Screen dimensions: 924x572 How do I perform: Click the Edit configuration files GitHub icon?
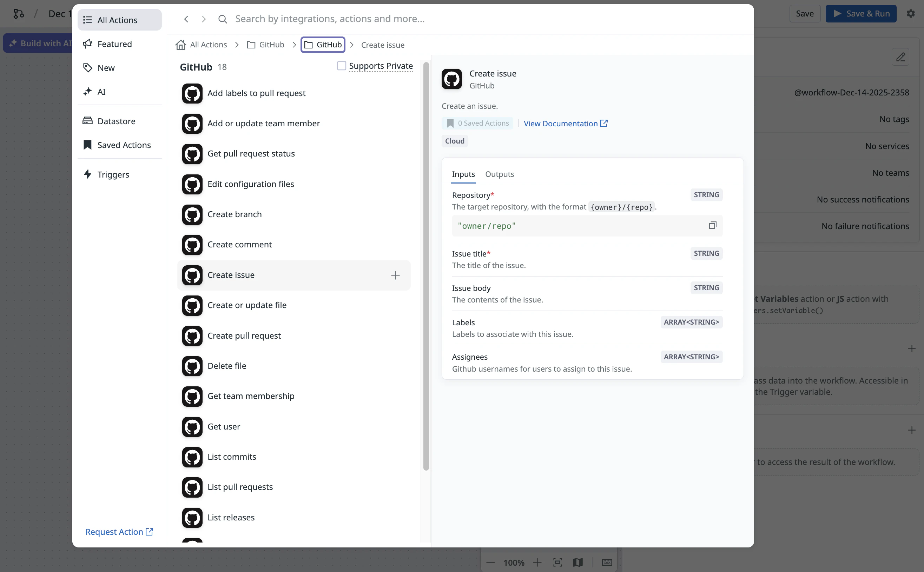192,184
